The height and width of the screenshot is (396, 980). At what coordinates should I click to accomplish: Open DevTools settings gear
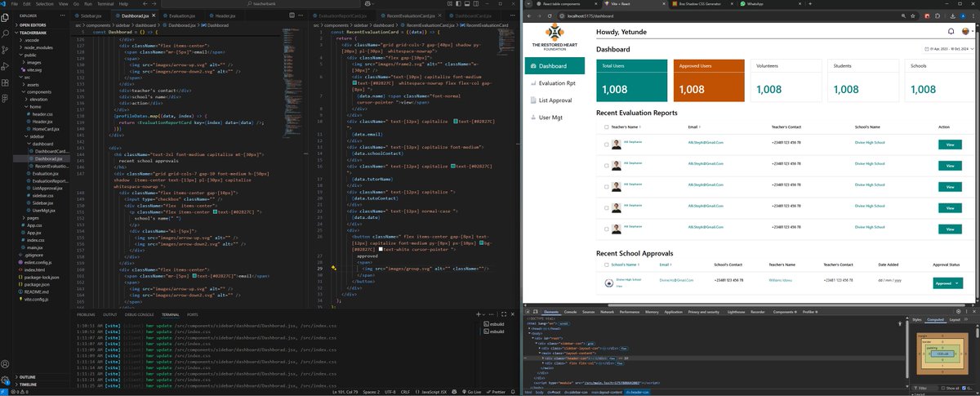tap(957, 312)
